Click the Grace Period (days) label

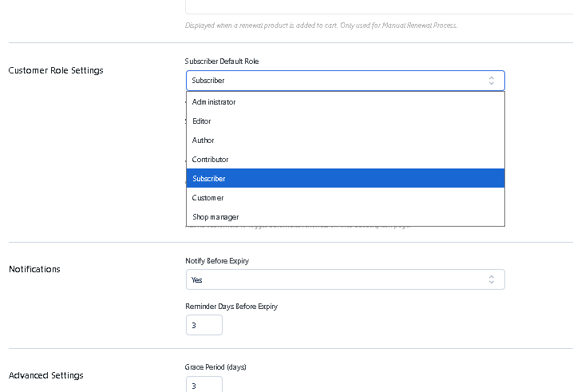click(x=215, y=367)
